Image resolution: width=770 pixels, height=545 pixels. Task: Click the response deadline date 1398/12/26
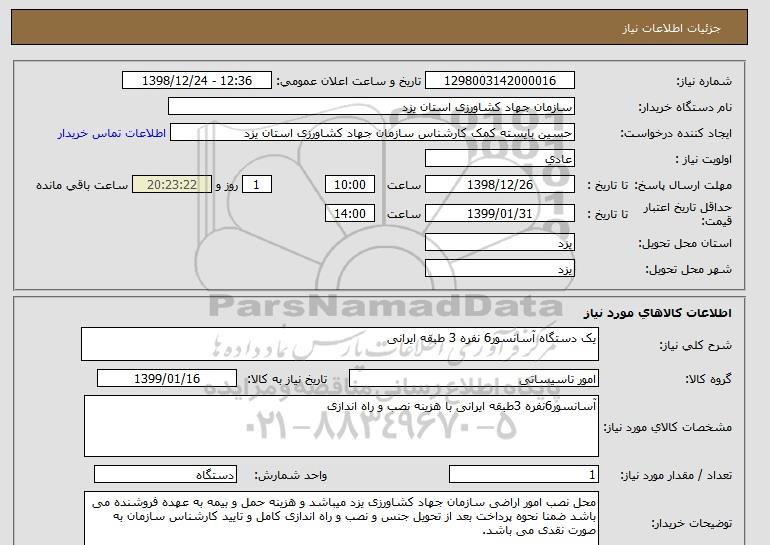pyautogui.click(x=499, y=185)
